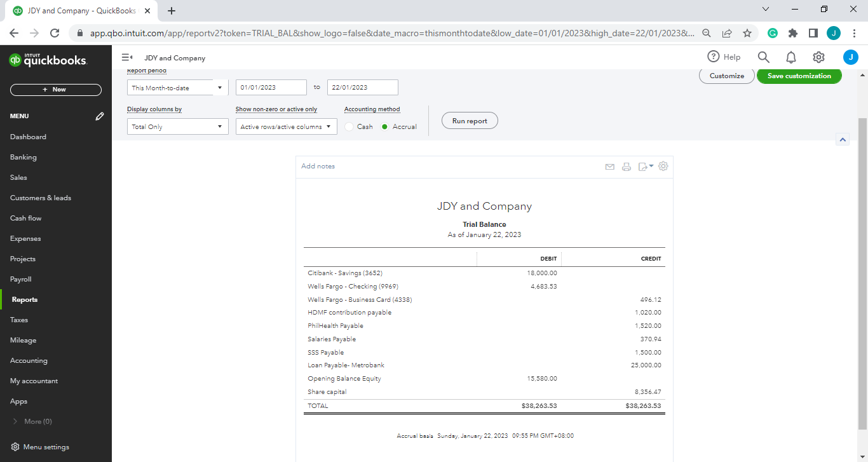Open Banking in the sidebar menu
The width and height of the screenshot is (868, 462).
(x=24, y=157)
